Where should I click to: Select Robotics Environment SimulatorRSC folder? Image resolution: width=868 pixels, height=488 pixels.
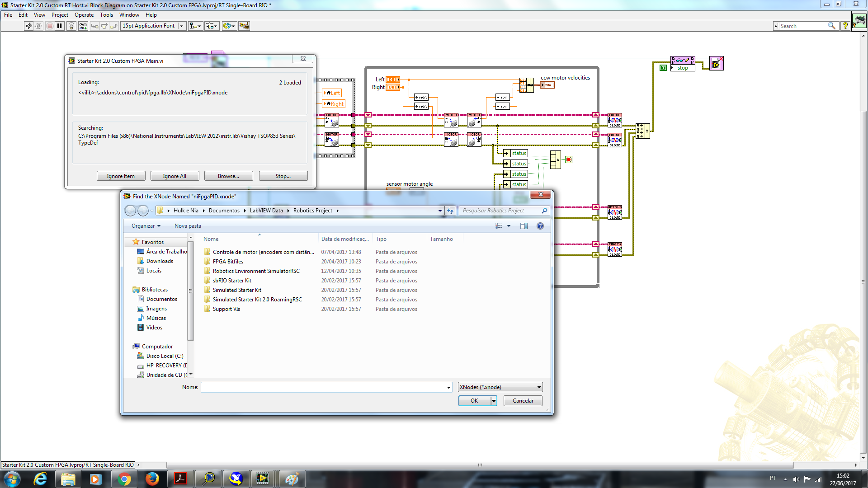point(256,271)
